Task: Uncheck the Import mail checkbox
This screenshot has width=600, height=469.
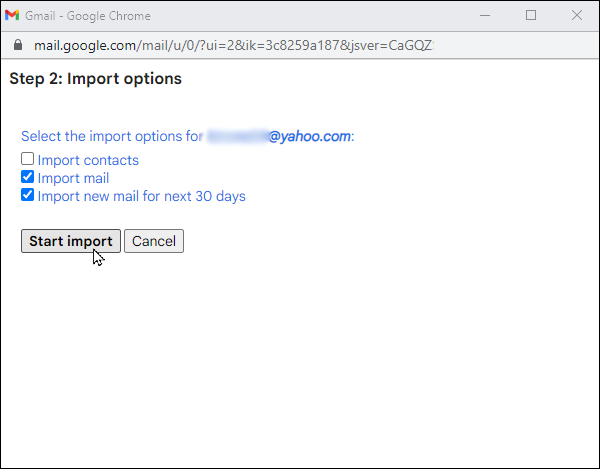Action: tap(28, 177)
